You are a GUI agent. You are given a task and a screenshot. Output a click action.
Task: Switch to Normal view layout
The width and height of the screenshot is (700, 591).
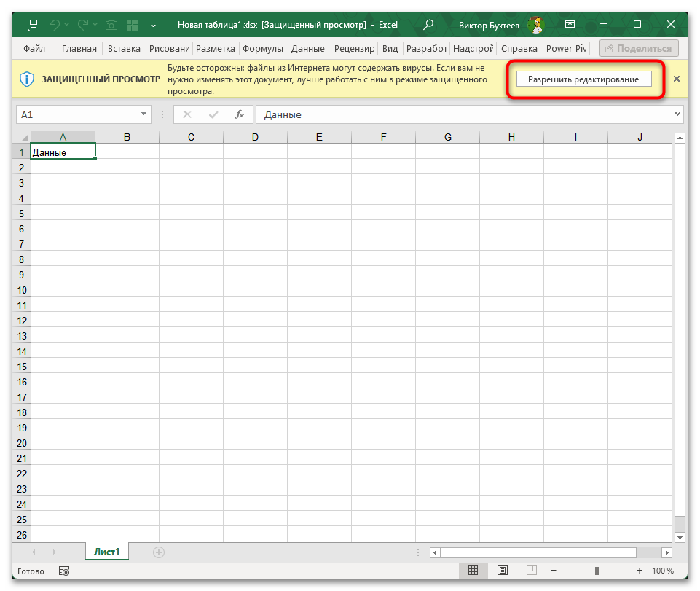click(x=473, y=571)
